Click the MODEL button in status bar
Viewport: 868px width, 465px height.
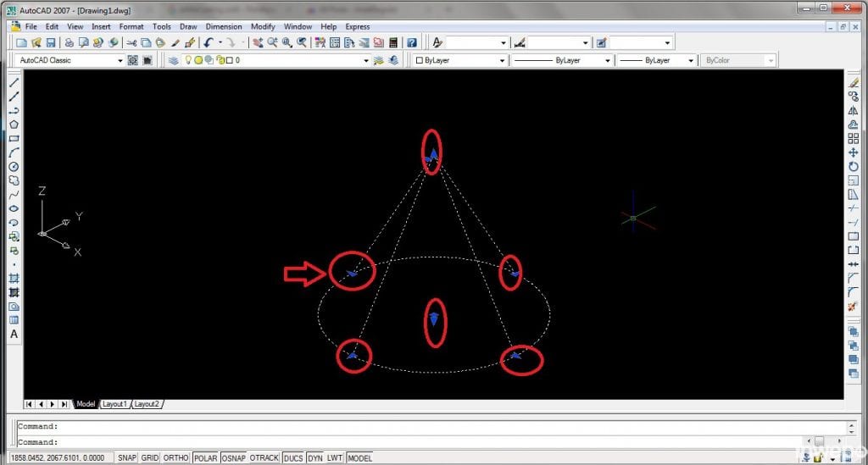359,458
